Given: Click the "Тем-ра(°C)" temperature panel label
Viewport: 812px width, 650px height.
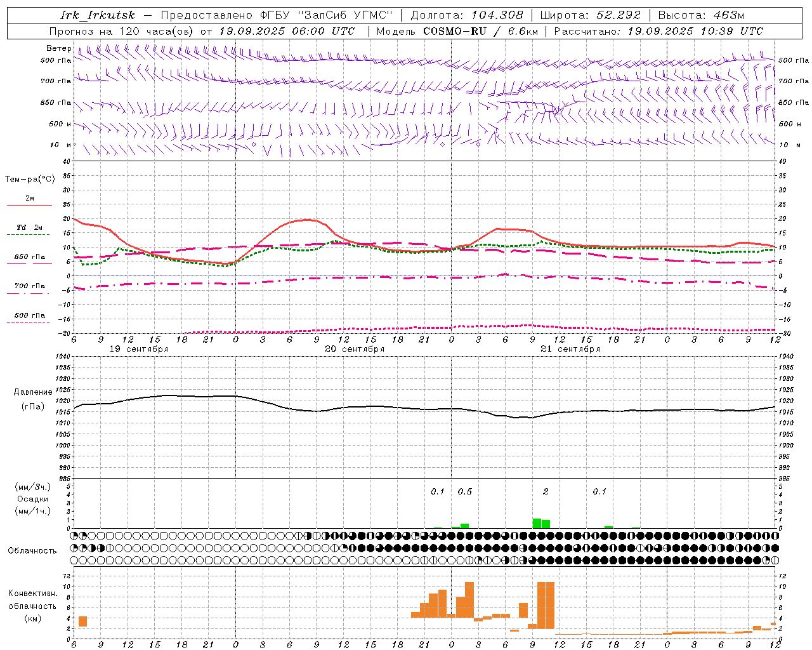Looking at the screenshot, I should (30, 180).
